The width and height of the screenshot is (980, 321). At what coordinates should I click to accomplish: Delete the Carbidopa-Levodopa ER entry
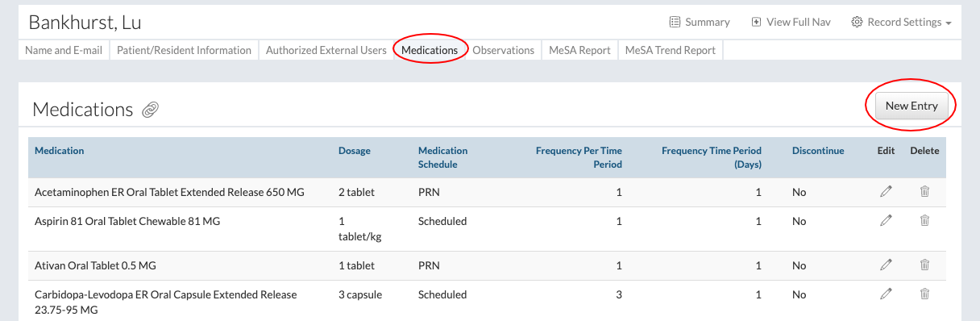[x=924, y=294]
